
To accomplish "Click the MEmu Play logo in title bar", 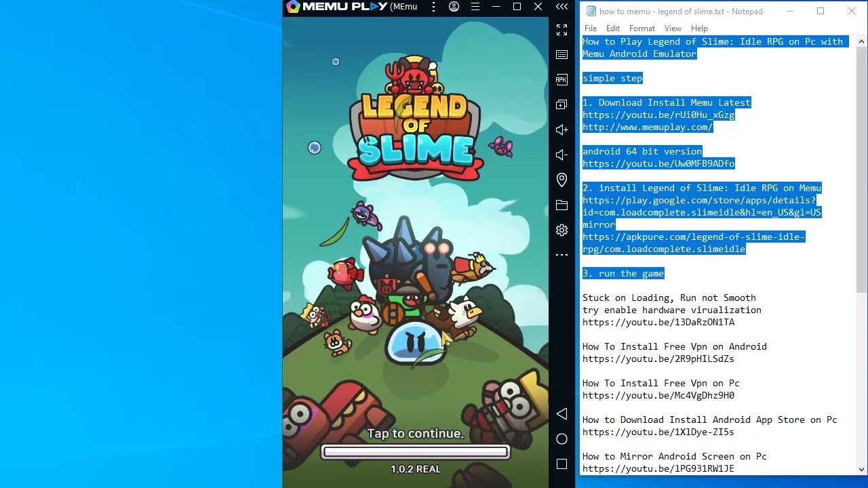I will point(336,7).
